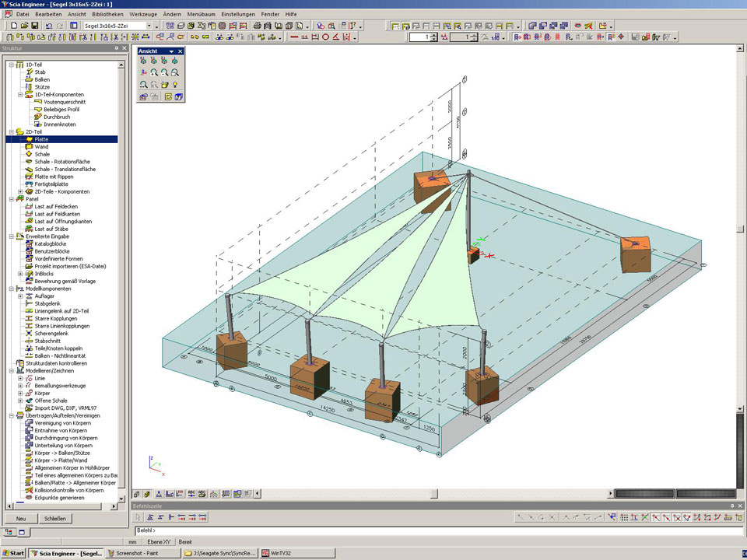747x560 pixels.
Task: Click the Open file folder icon
Action: (24, 26)
